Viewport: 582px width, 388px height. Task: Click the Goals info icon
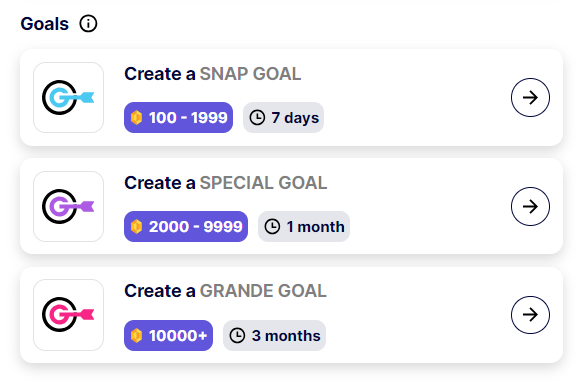88,24
